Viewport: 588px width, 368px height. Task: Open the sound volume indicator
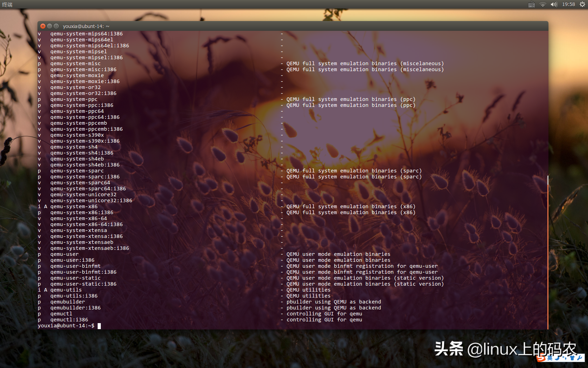(553, 5)
